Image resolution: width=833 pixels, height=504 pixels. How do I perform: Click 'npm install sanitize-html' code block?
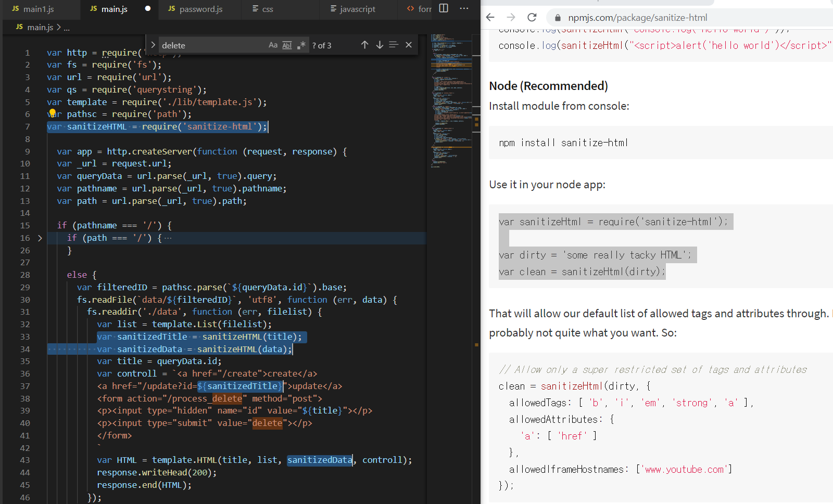pyautogui.click(x=563, y=143)
